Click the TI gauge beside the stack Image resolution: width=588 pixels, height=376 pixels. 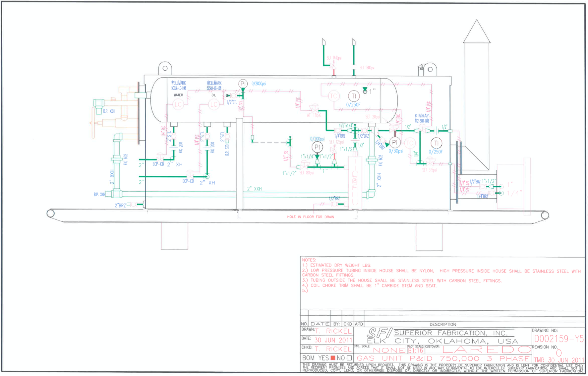tap(436, 143)
